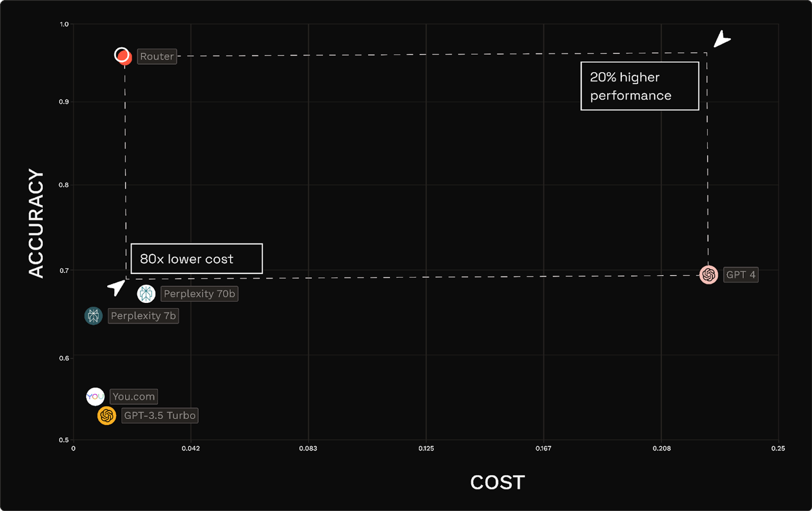
Task: Select the GPT-3.5 Turbo label
Action: pyautogui.click(x=160, y=415)
